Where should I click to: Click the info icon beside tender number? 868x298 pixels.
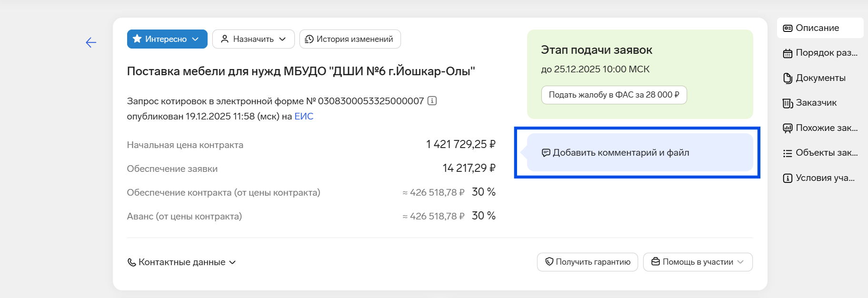tap(432, 101)
